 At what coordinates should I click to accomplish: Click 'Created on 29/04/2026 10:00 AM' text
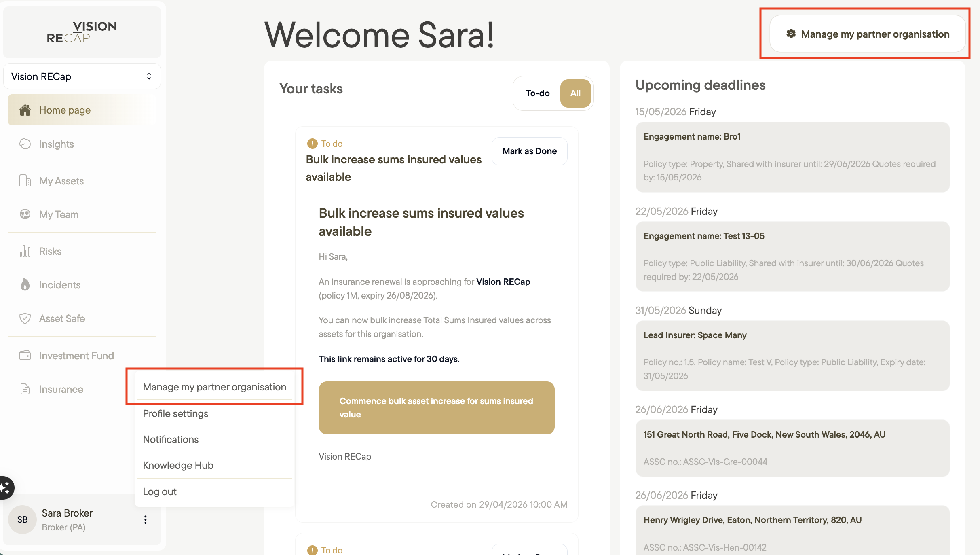point(498,504)
